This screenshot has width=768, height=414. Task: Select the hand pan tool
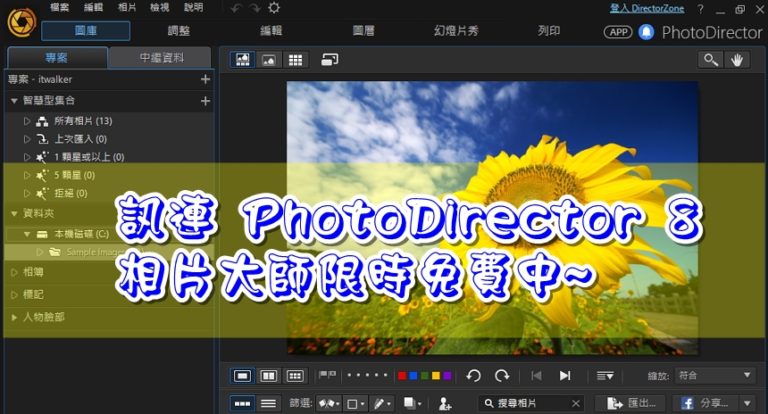[x=738, y=60]
